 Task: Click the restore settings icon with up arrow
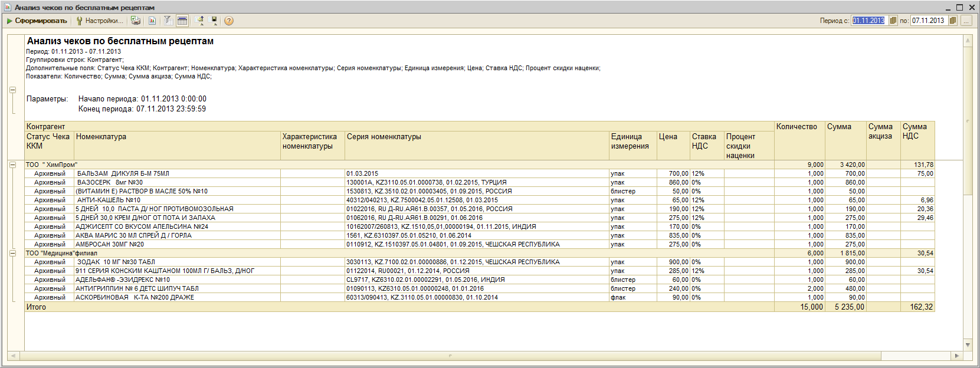(x=200, y=21)
